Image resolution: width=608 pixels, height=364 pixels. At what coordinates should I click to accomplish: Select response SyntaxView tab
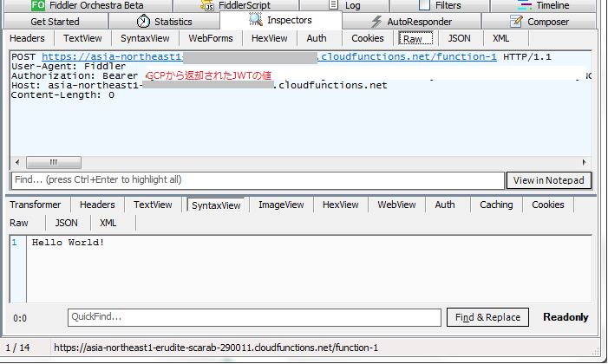pos(216,205)
